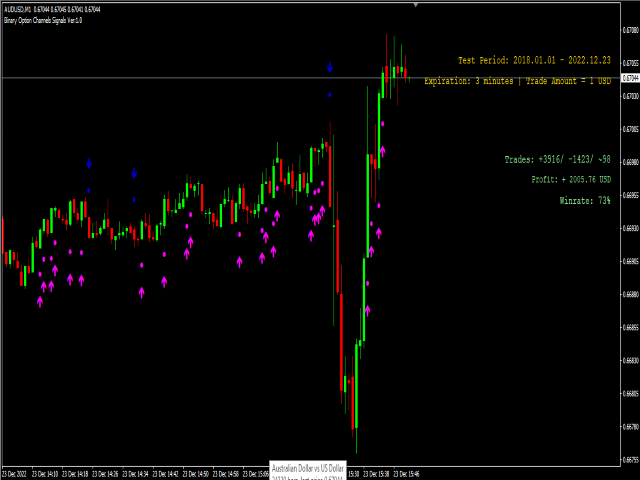The image size is (640, 480).
Task: Click the 0.66855 price scale label
Action: point(630,327)
